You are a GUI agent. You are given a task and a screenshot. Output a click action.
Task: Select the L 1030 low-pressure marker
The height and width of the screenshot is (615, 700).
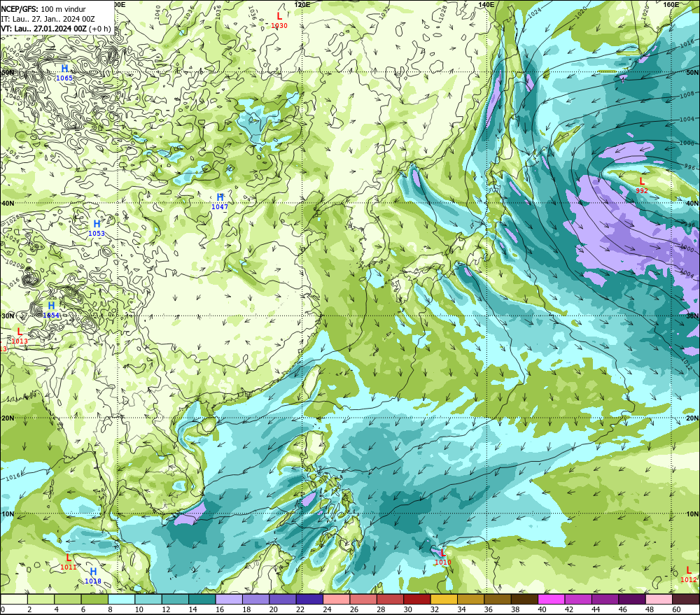pos(279,20)
